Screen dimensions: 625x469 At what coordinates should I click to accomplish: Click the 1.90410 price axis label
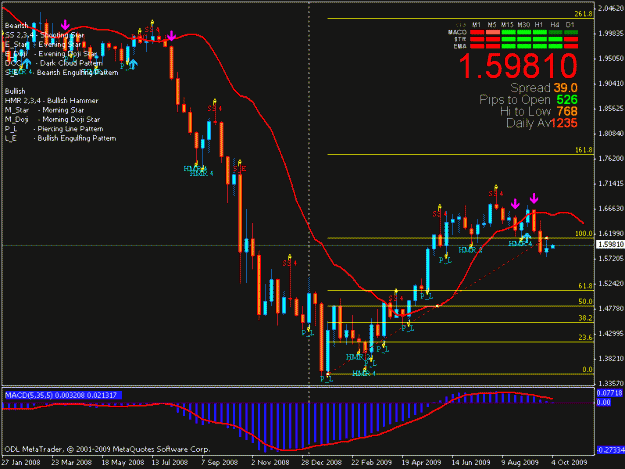[611, 83]
